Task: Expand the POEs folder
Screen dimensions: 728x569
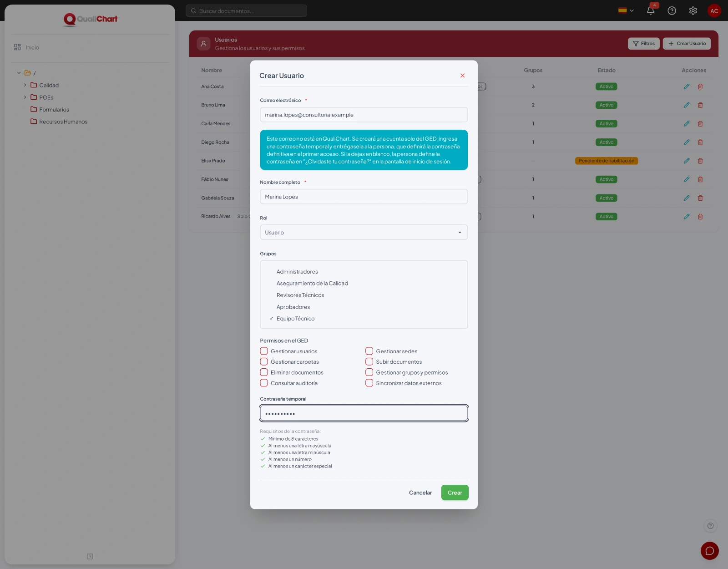Action: (25, 97)
